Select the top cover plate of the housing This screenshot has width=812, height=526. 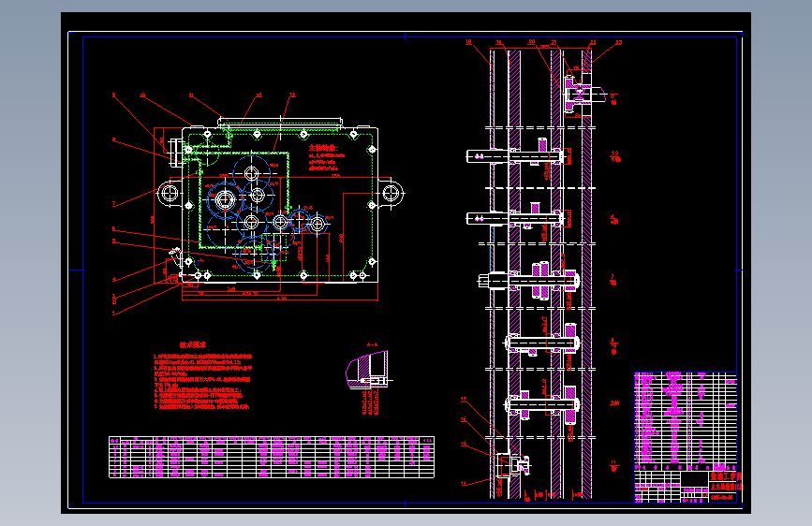pyautogui.click(x=280, y=123)
